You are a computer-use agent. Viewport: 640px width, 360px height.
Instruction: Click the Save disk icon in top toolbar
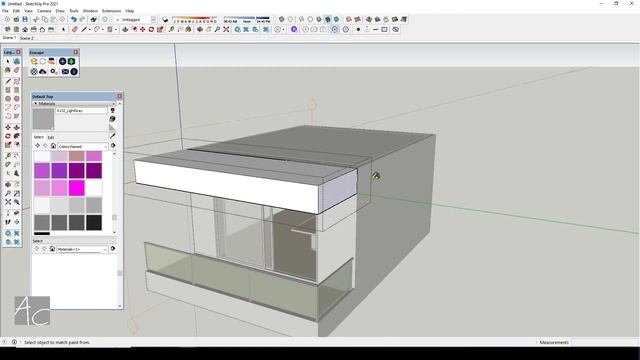coord(25,19)
